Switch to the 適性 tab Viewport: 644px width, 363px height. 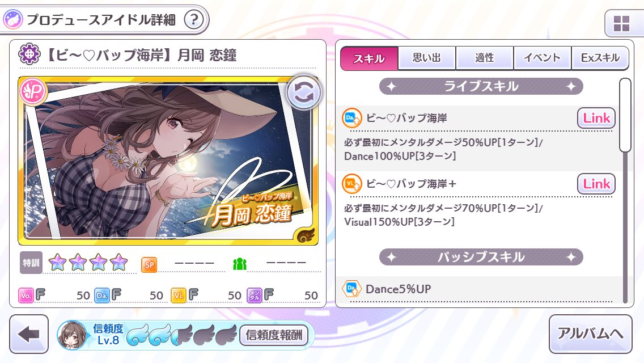pyautogui.click(x=485, y=58)
